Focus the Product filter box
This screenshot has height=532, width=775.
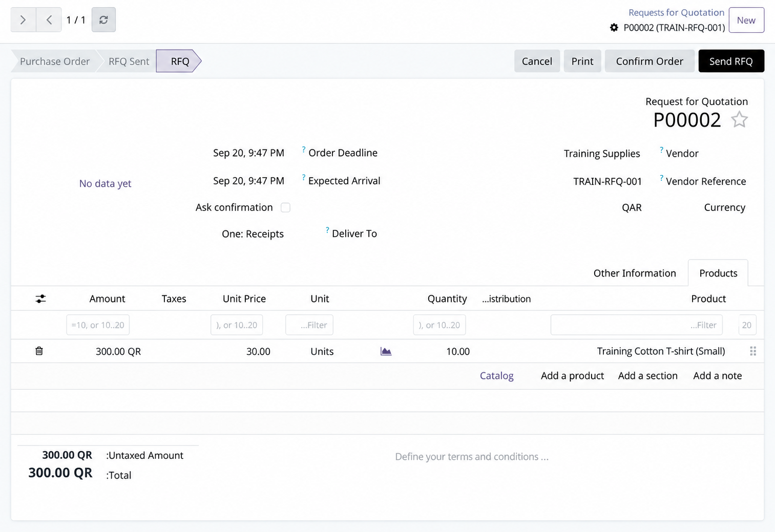pos(636,325)
